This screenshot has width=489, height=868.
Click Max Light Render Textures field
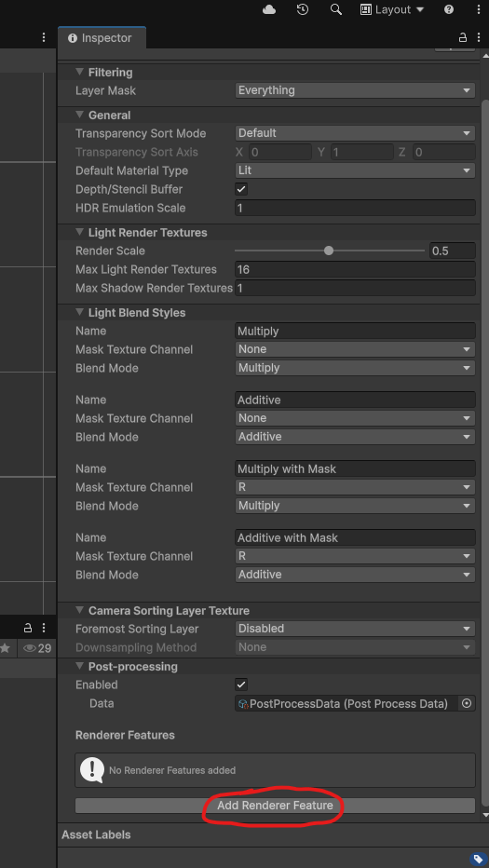(355, 269)
